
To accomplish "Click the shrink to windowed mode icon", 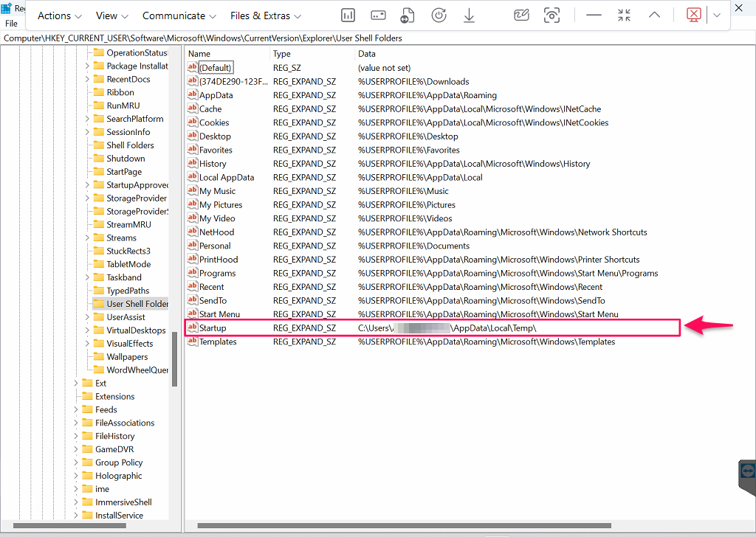I will (624, 15).
